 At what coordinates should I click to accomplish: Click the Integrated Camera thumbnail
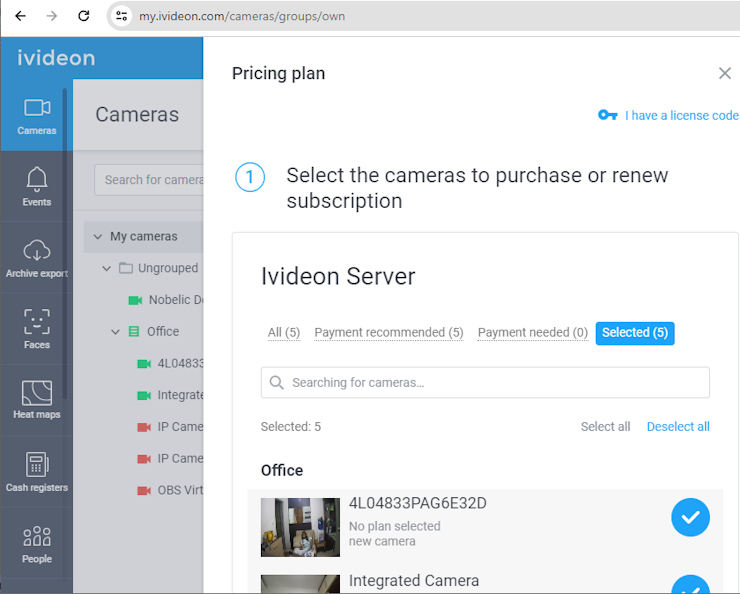300,584
